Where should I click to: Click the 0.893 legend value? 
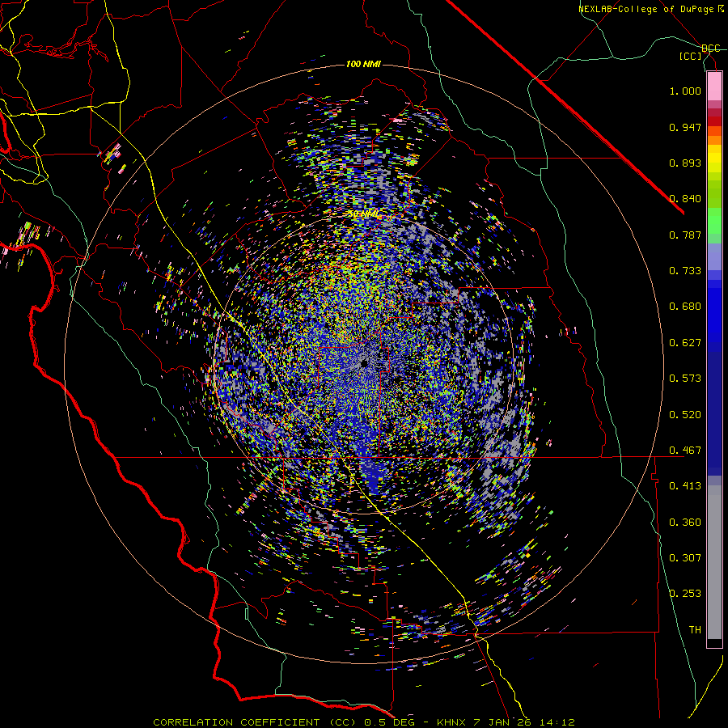coord(685,163)
